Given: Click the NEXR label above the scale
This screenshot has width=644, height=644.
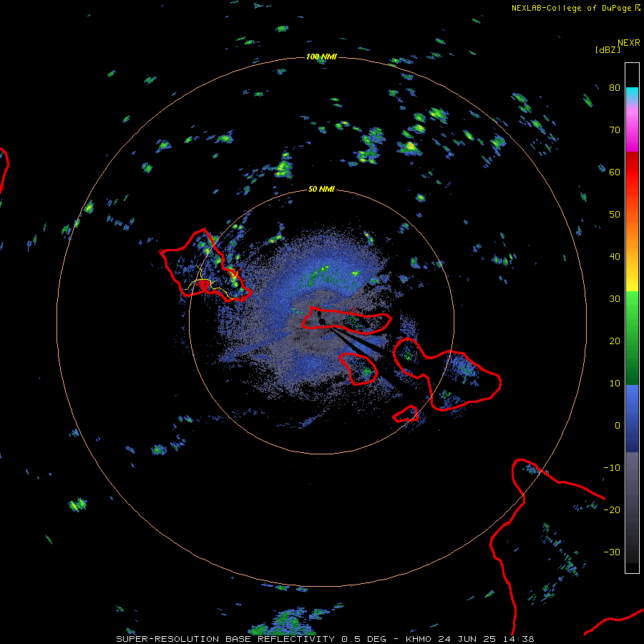Looking at the screenshot, I should point(629,43).
